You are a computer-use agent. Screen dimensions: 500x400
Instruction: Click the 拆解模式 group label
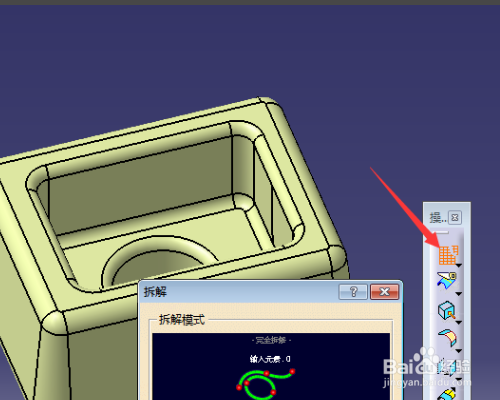(x=182, y=319)
